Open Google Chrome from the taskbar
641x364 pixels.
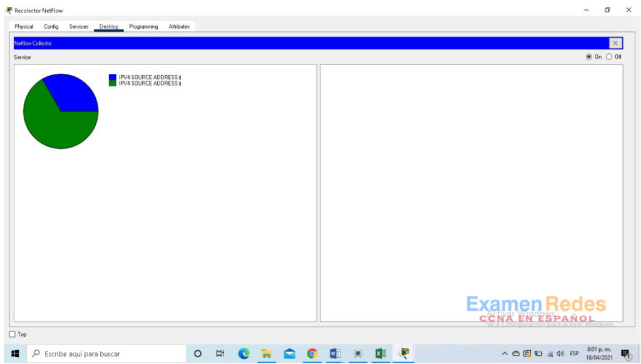click(312, 353)
